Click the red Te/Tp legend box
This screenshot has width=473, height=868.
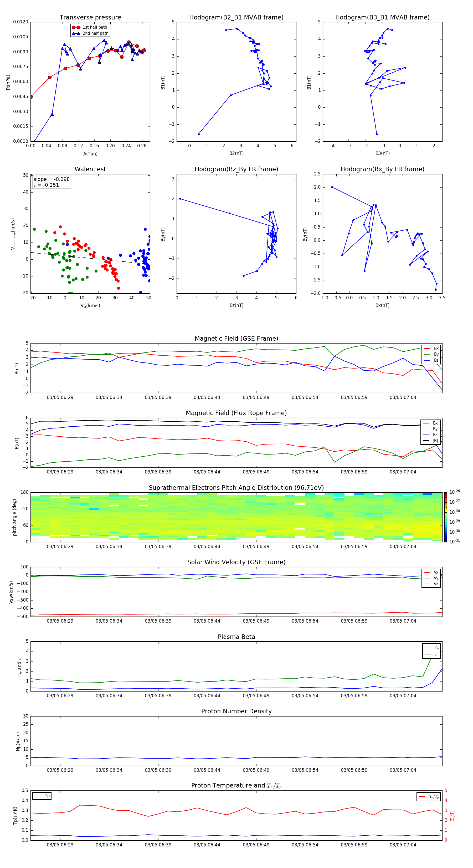point(428,796)
